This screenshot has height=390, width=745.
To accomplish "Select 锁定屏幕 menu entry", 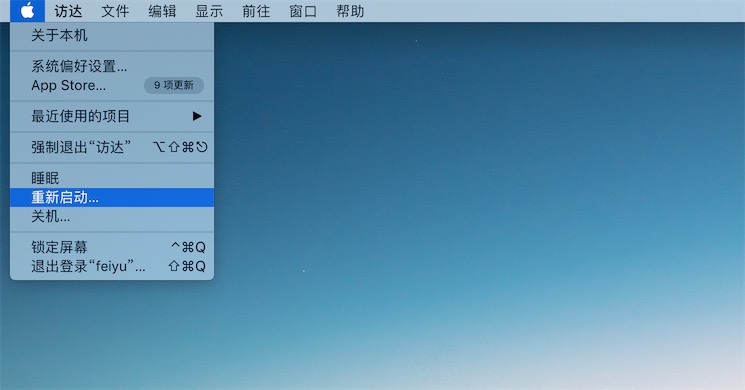I will 112,247.
